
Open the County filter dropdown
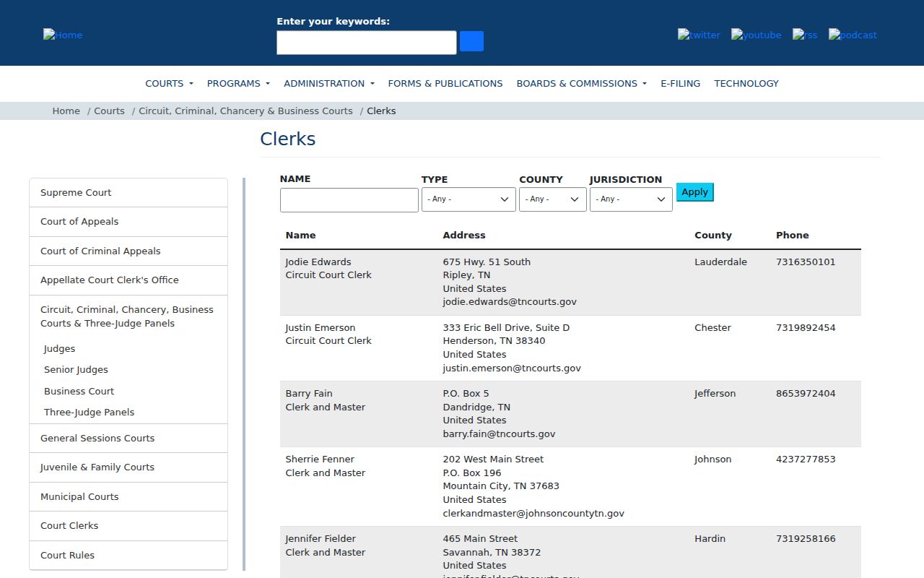coord(553,199)
